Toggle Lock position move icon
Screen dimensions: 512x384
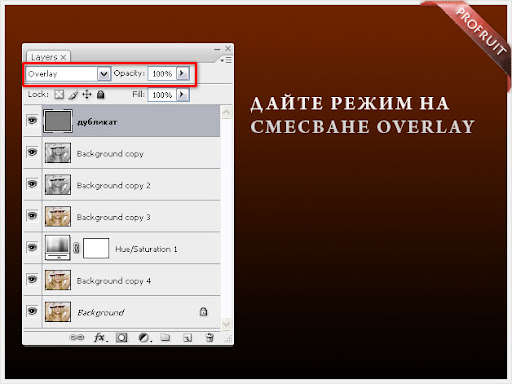coord(87,95)
